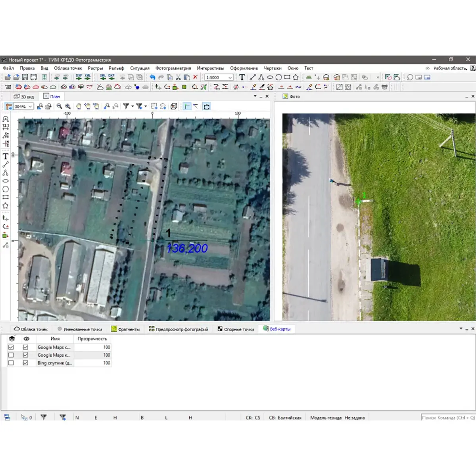Select the Text tool in top toolbar
476x476 pixels.
242,77
